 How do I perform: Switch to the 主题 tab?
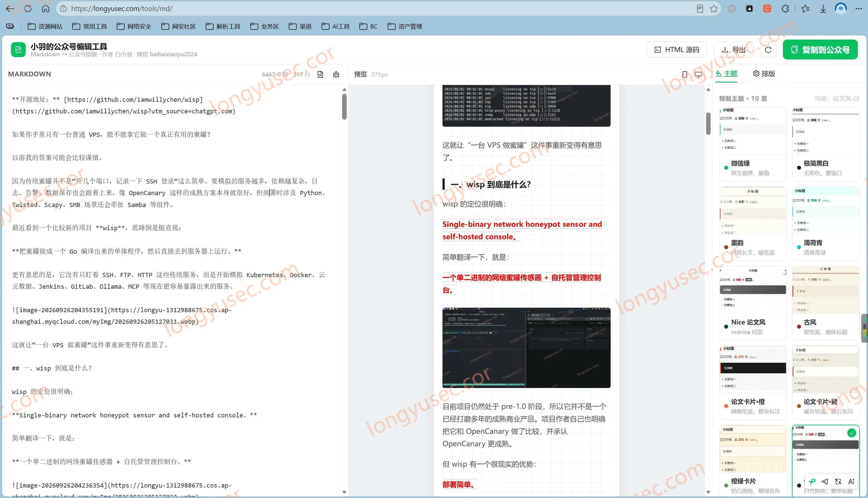(726, 74)
